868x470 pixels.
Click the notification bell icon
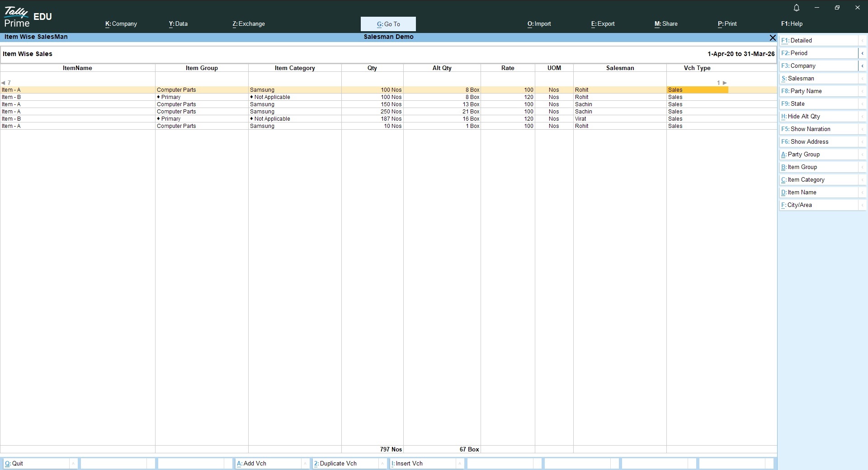tap(797, 8)
